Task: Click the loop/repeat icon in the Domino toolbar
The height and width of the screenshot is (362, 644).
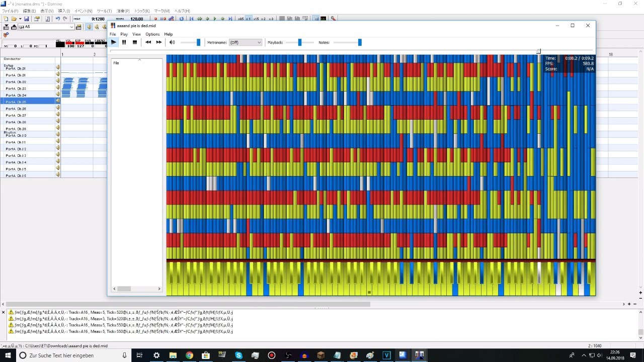Action: [x=182, y=19]
